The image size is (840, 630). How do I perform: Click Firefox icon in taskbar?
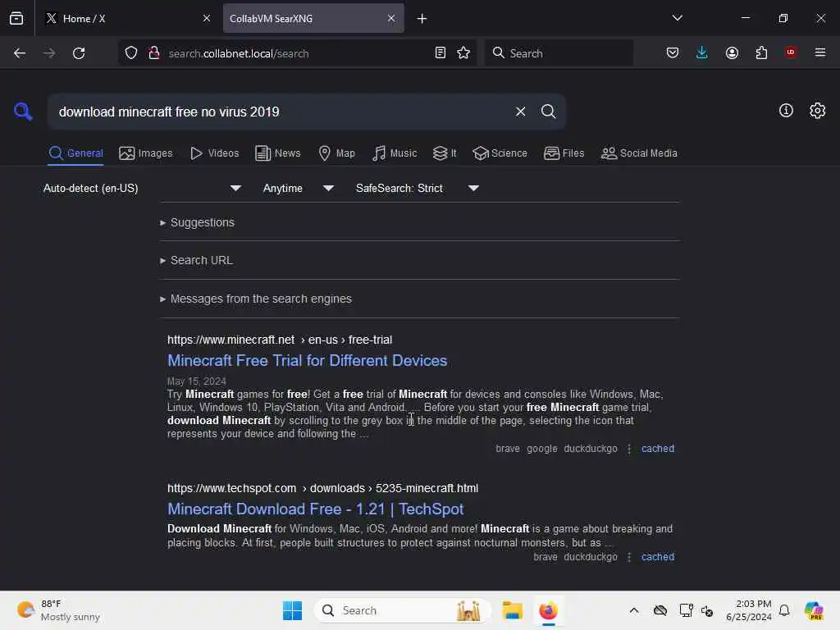[548, 610]
